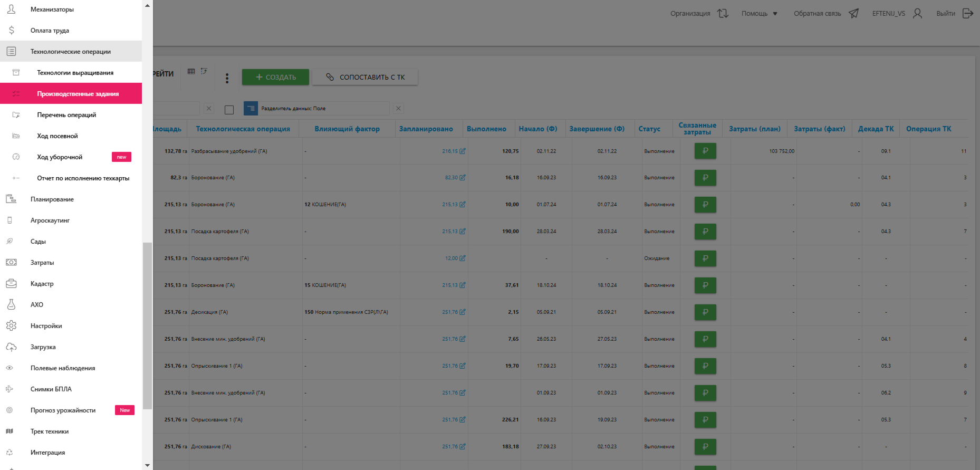Open Ход уборочной menu item
Image resolution: width=980 pixels, height=470 pixels.
coord(60,157)
